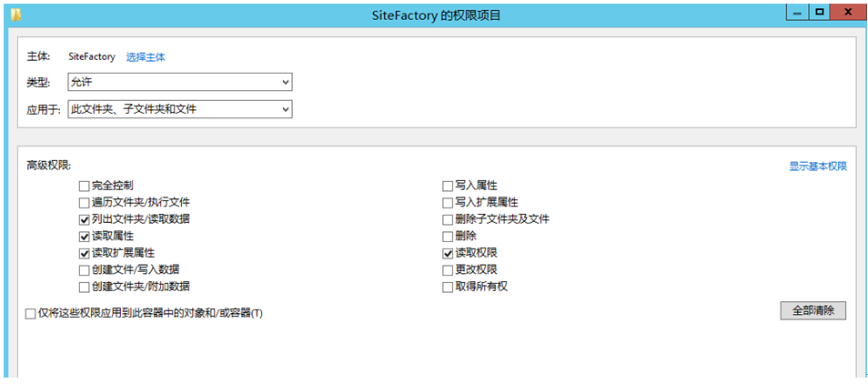
Task: Tick 删除子文件夹及文件 checkbox
Action: (x=448, y=219)
